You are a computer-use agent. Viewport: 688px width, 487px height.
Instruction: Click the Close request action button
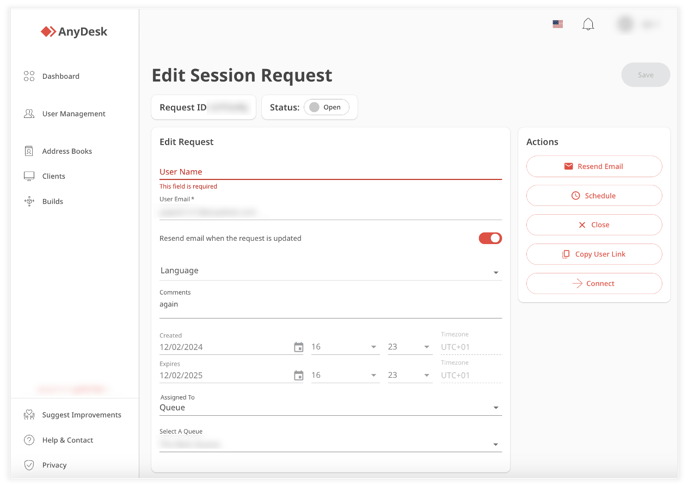pos(594,225)
